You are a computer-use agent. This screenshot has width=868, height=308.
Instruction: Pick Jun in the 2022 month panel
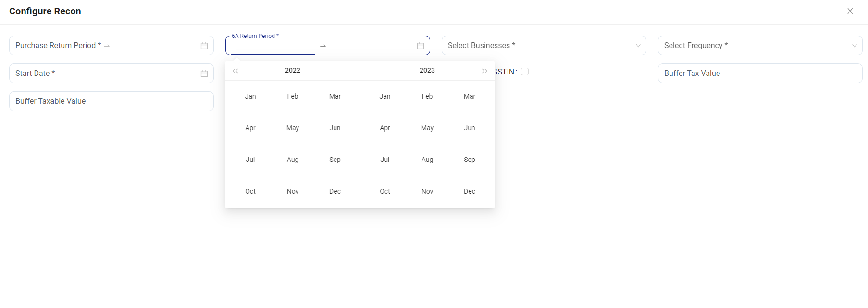coord(335,128)
